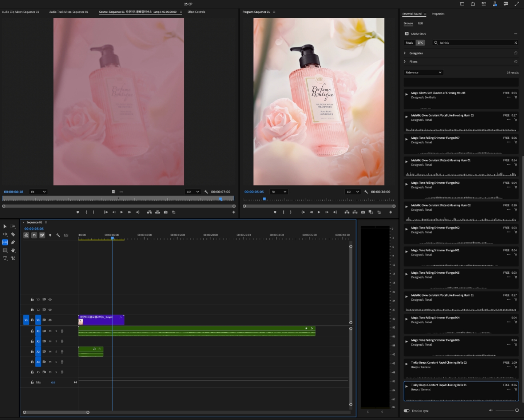
Task: Open Sequence 01 timeline panel menu
Action: coord(46,222)
